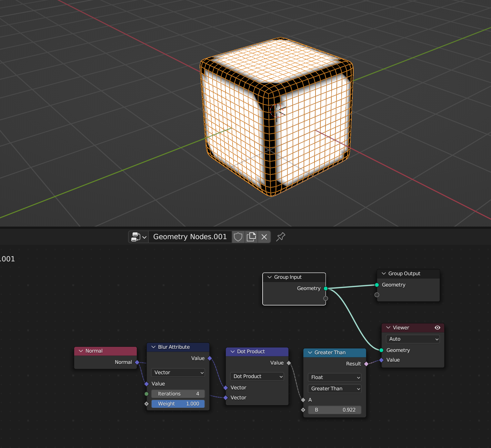This screenshot has width=491, height=448.
Task: Click the B input socket on Greater Than
Action: [303, 410]
